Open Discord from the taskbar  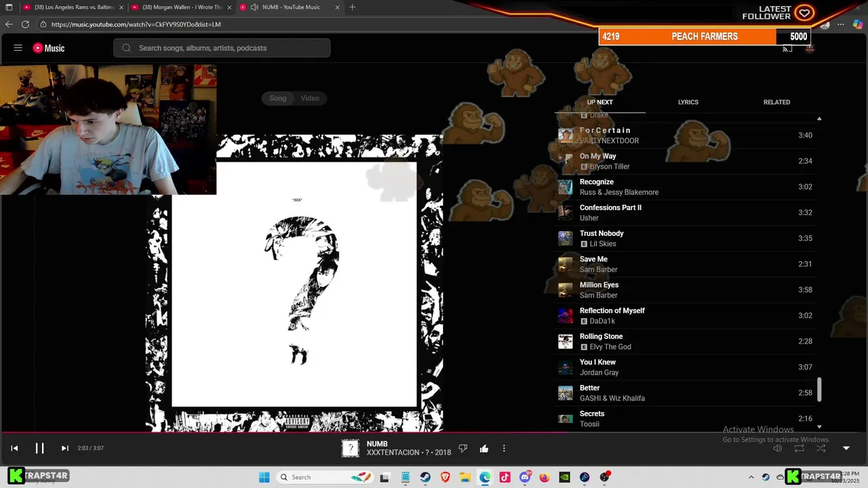(525, 477)
